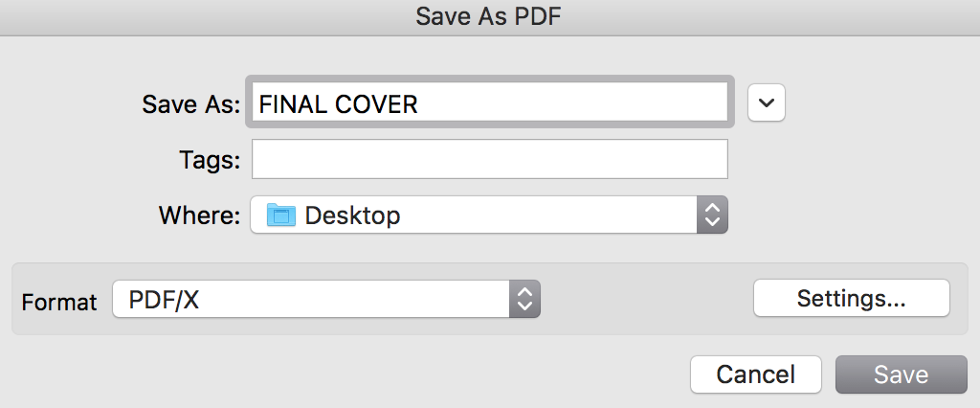
Task: Click the Desktop text in Where popup
Action: (x=352, y=216)
